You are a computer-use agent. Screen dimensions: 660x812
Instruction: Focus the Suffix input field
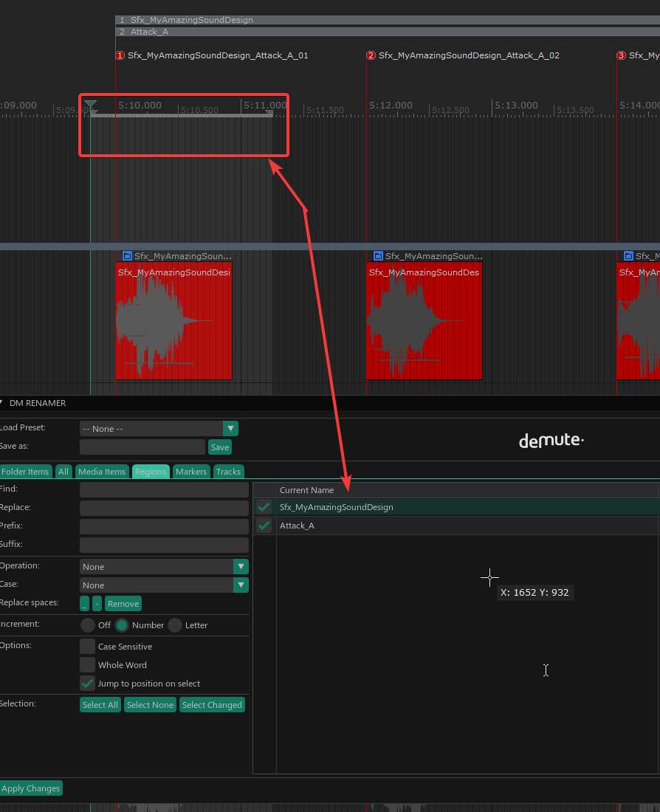point(164,545)
